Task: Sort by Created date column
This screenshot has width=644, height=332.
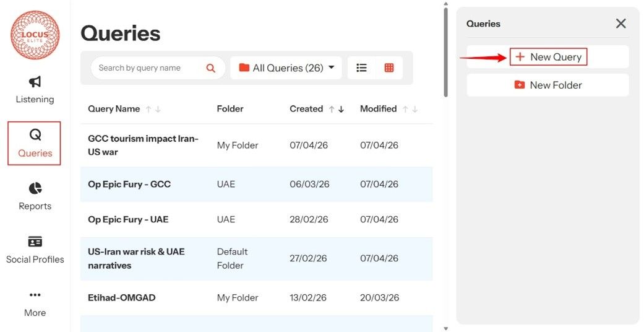Action: 306,109
